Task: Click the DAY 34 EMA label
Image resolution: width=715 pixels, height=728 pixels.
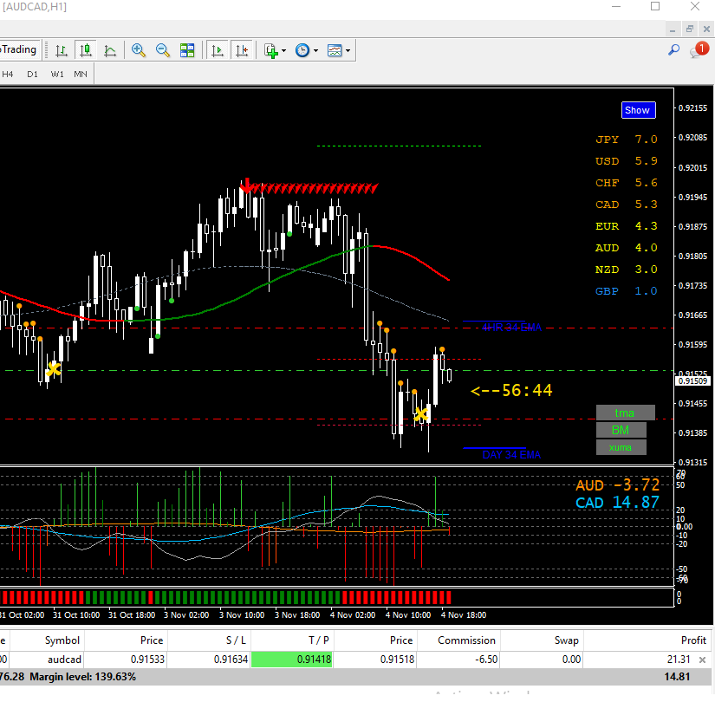Action: (x=511, y=454)
